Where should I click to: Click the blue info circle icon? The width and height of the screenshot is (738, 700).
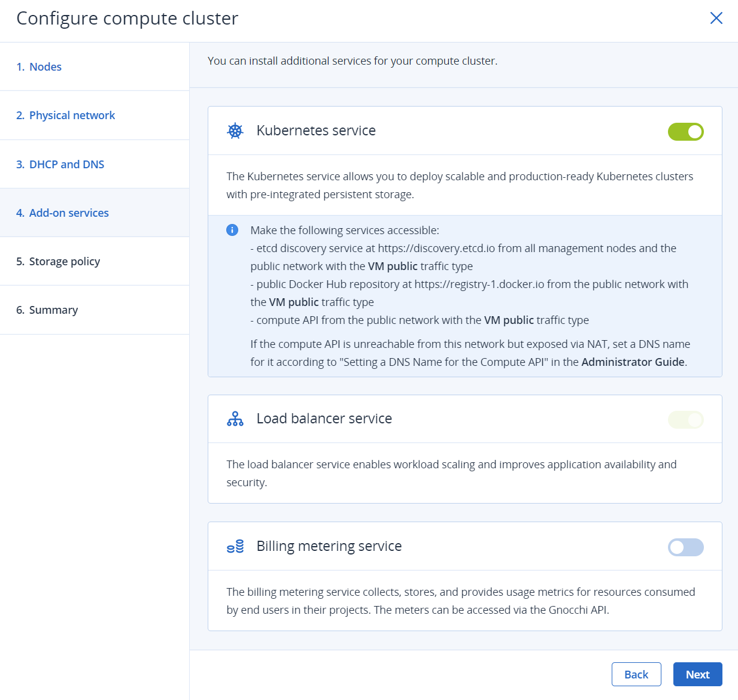tap(232, 230)
